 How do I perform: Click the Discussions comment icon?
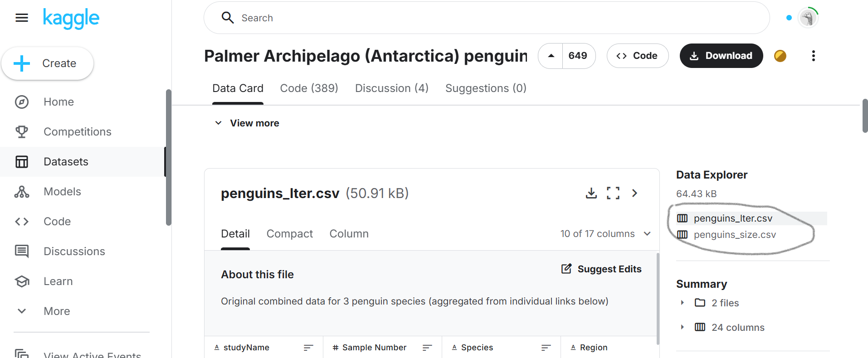[22, 252]
